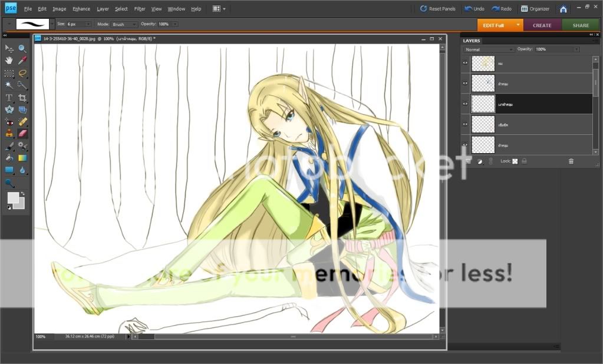
Task: Select the Quick Selection tool
Action: coord(22,85)
